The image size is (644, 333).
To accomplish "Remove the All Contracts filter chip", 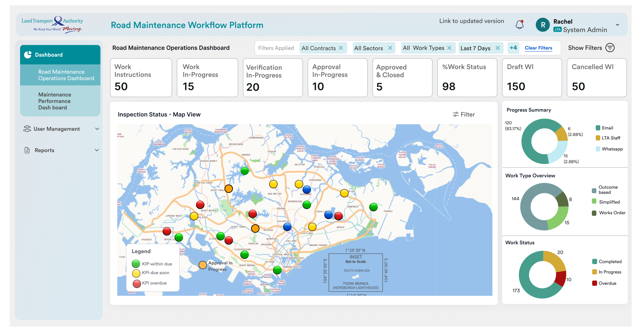I will [341, 48].
